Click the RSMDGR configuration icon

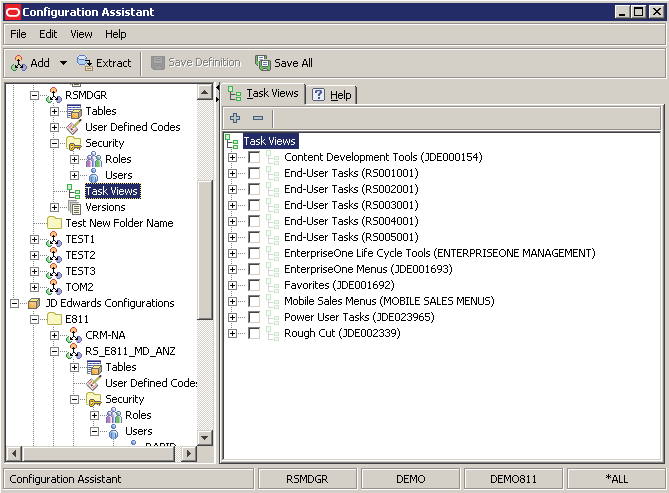tap(54, 95)
